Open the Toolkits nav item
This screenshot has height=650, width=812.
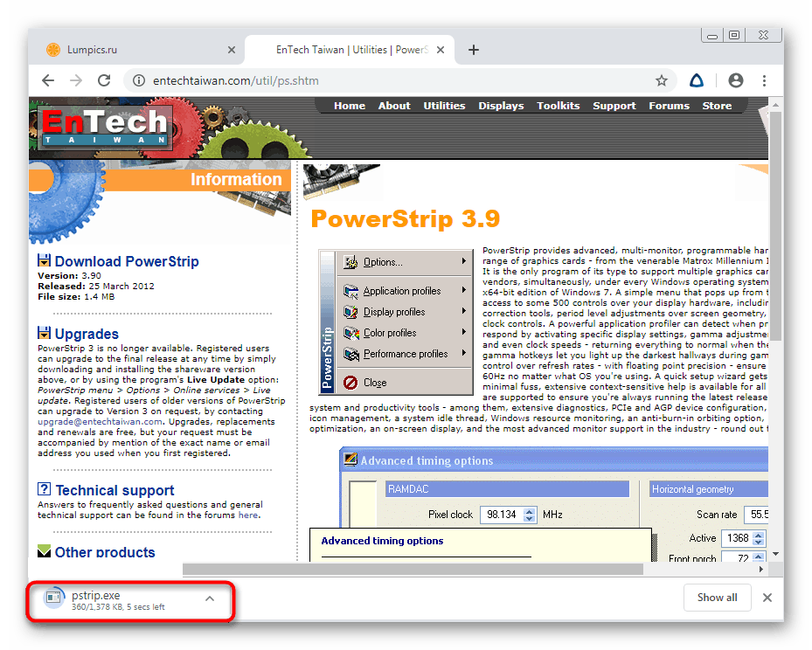(x=559, y=106)
